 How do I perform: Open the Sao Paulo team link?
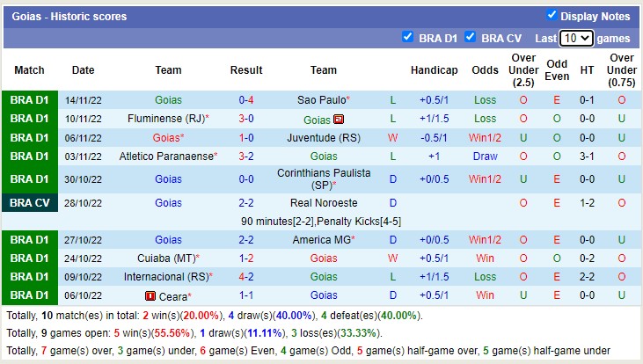(320, 100)
